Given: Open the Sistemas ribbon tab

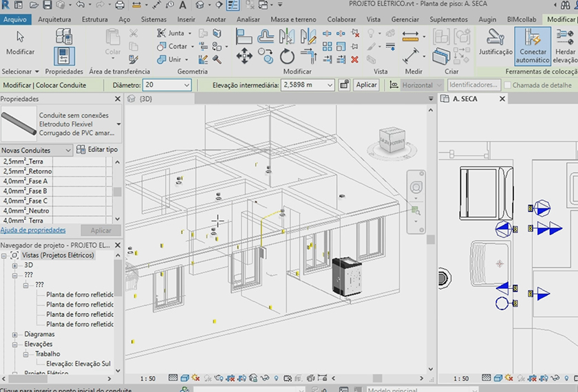Looking at the screenshot, I should point(153,19).
